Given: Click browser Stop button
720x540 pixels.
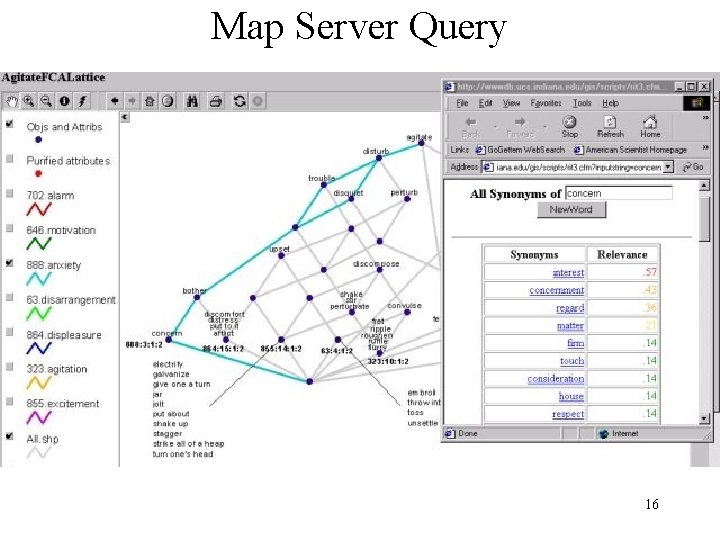Looking at the screenshot, I should click(x=569, y=127).
